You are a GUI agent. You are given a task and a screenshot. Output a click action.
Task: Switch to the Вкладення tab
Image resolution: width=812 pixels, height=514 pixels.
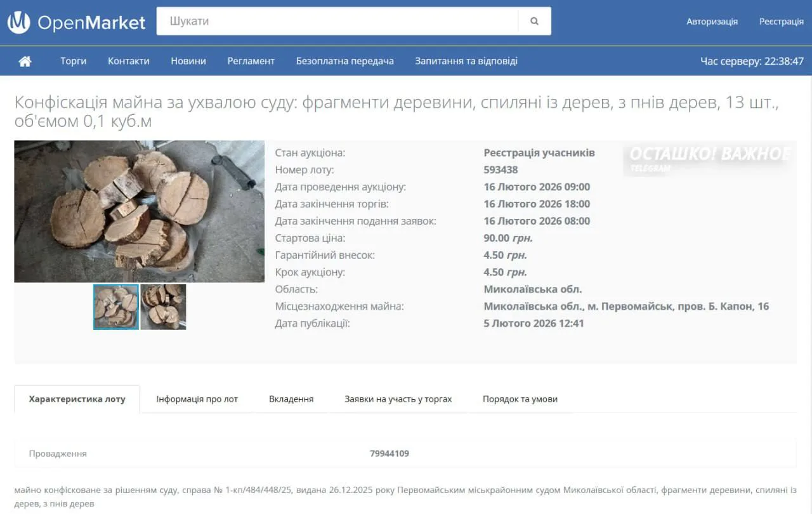pyautogui.click(x=291, y=399)
